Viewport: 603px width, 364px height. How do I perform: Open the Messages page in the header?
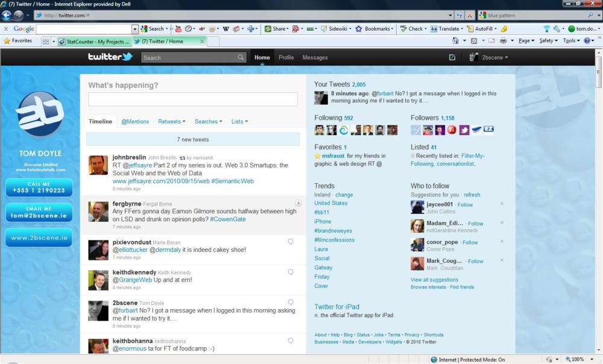click(315, 57)
